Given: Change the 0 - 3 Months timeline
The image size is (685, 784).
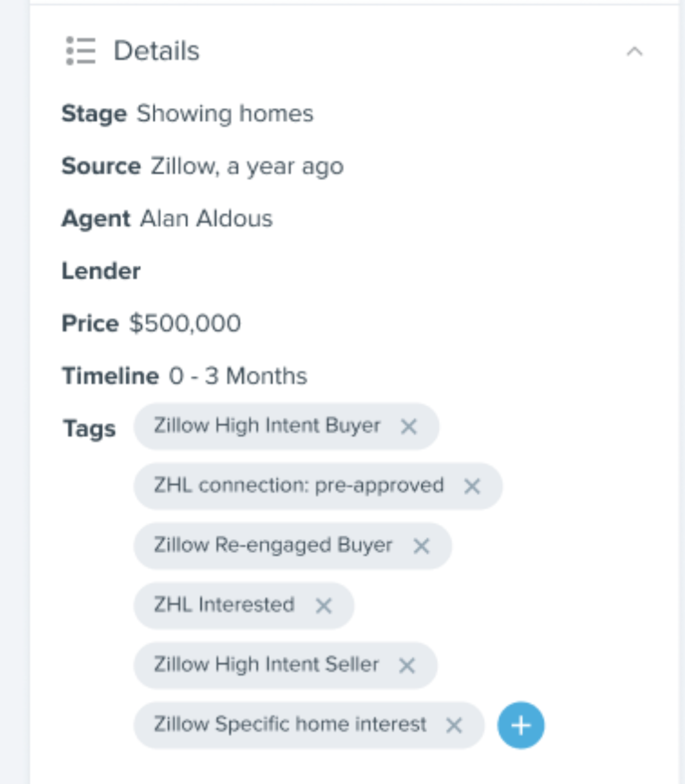Looking at the screenshot, I should coord(238,376).
